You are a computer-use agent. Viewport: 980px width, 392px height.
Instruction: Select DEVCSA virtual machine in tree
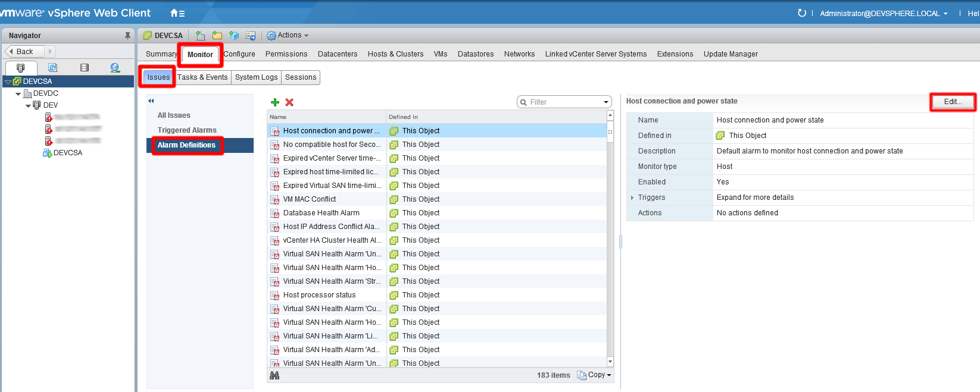(68, 153)
